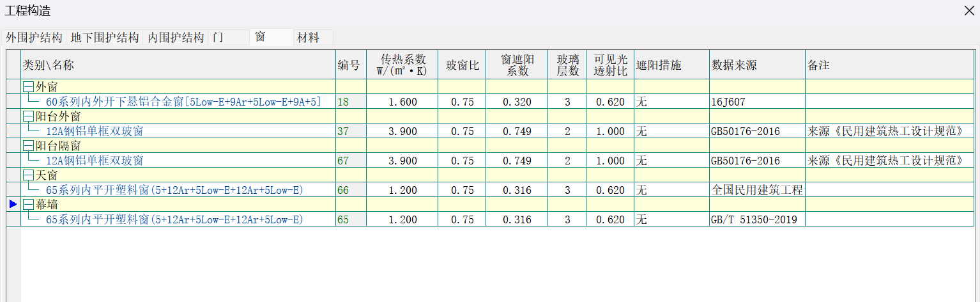Image resolution: width=980 pixels, height=302 pixels.
Task: Select the 门 tab
Action: coord(218,38)
